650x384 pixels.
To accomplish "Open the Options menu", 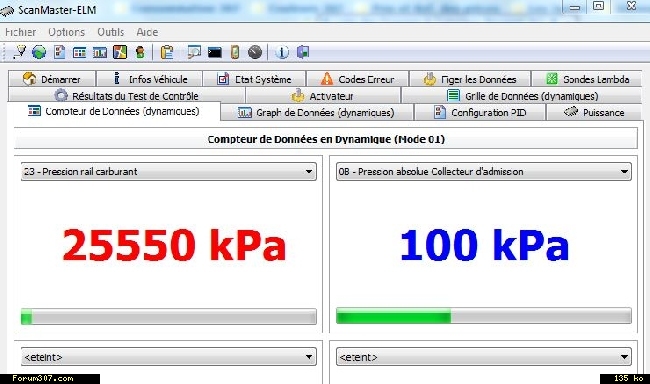I will point(66,32).
